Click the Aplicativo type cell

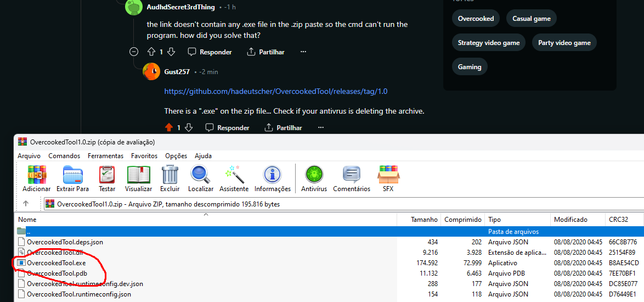pos(502,262)
